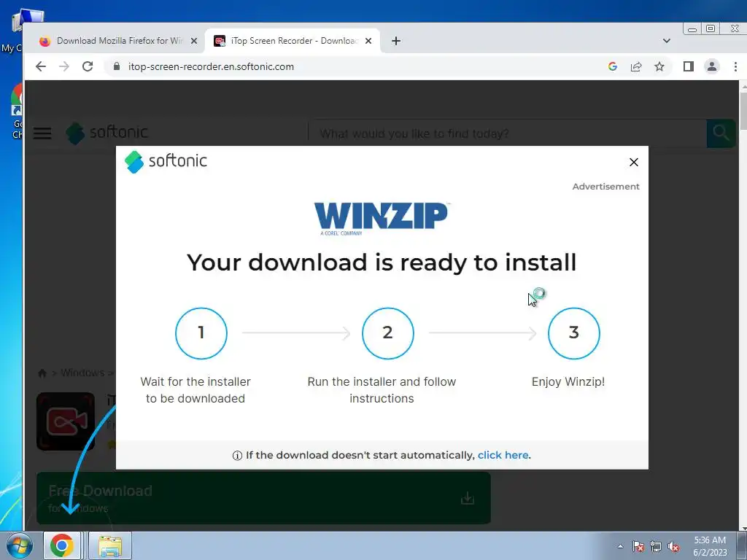Viewport: 747px width, 560px height.
Task: Click the Advertisement label
Action: [605, 187]
